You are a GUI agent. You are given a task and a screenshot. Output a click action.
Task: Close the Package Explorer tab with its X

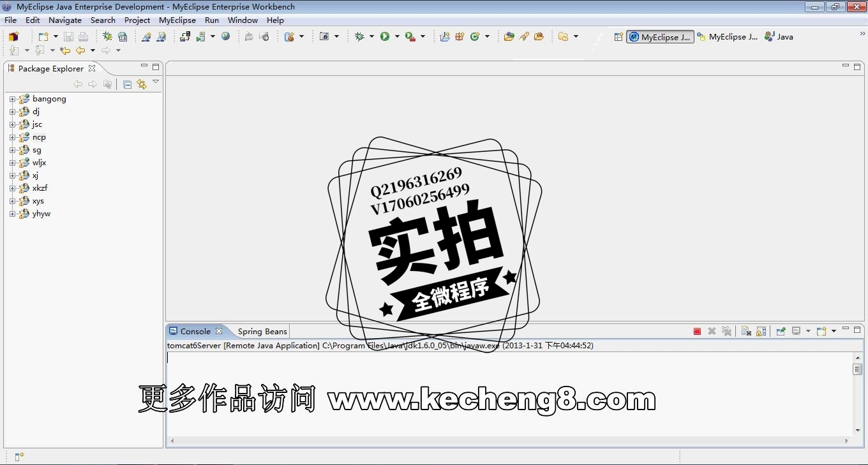point(92,68)
